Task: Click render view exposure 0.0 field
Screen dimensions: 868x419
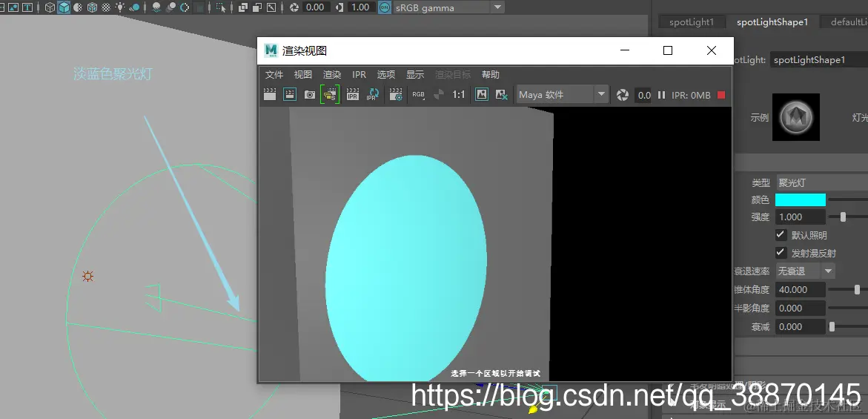Action: point(644,95)
